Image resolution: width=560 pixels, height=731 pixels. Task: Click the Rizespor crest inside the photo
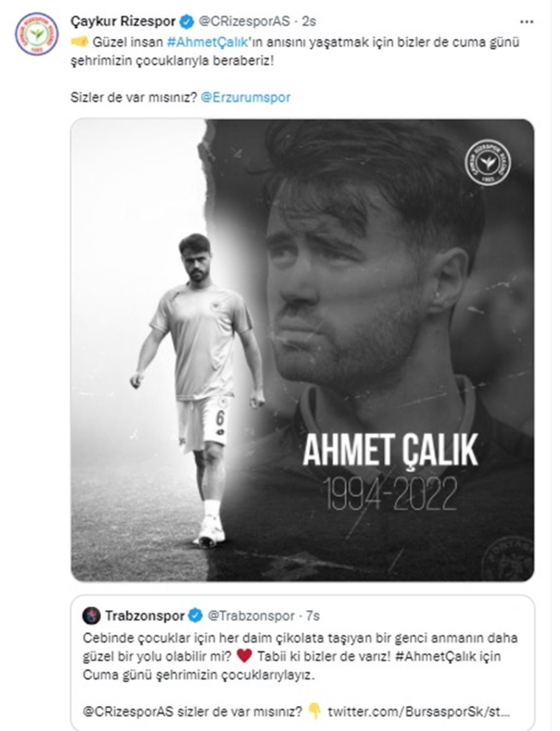(490, 163)
